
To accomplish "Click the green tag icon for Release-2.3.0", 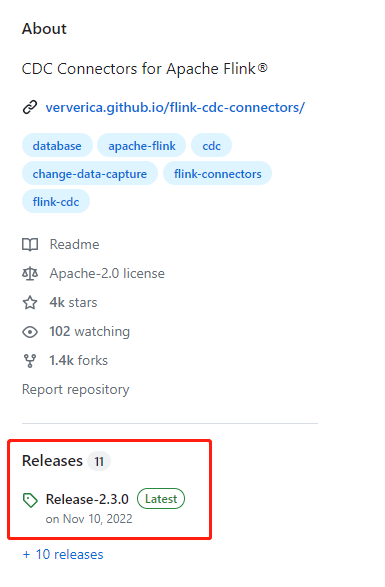I will pos(30,500).
